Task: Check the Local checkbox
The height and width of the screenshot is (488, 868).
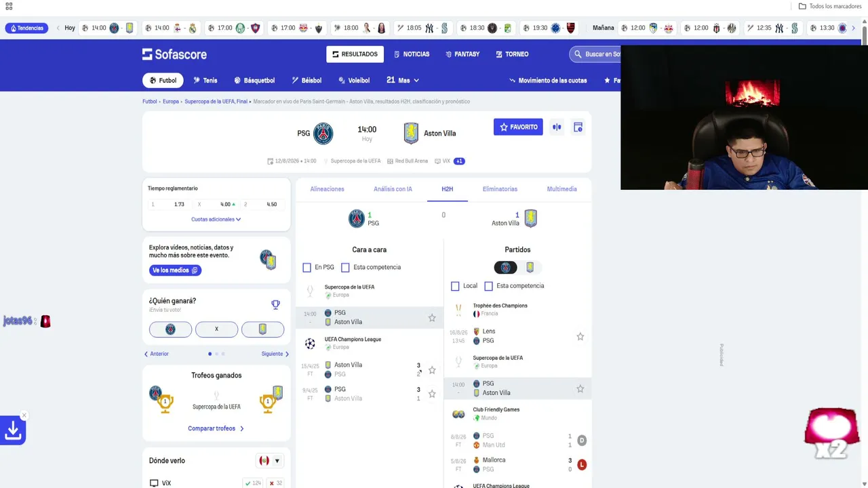Action: pyautogui.click(x=455, y=286)
